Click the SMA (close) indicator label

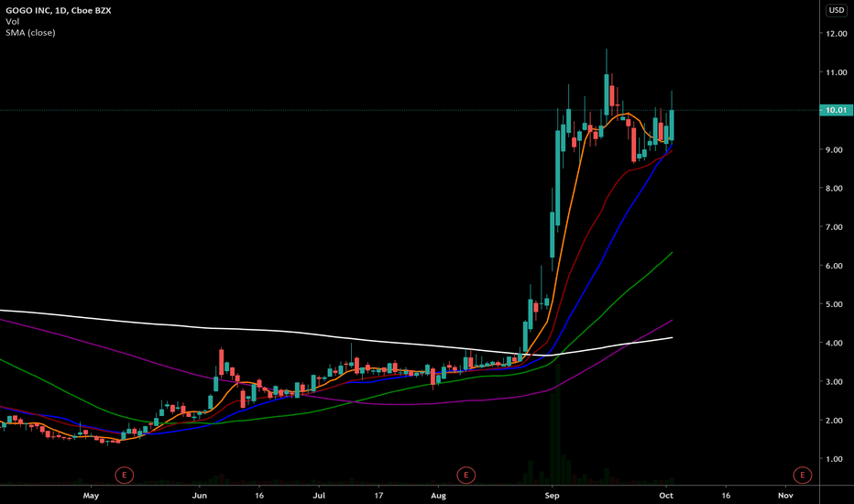pyautogui.click(x=30, y=33)
